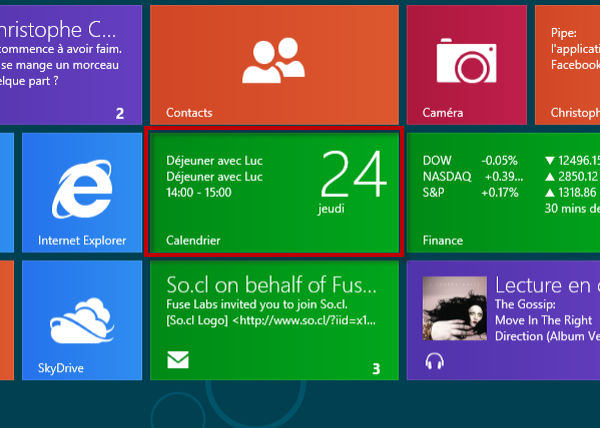Viewport: 600px width, 428px height.
Task: Click the Calendrier label
Action: (x=193, y=240)
